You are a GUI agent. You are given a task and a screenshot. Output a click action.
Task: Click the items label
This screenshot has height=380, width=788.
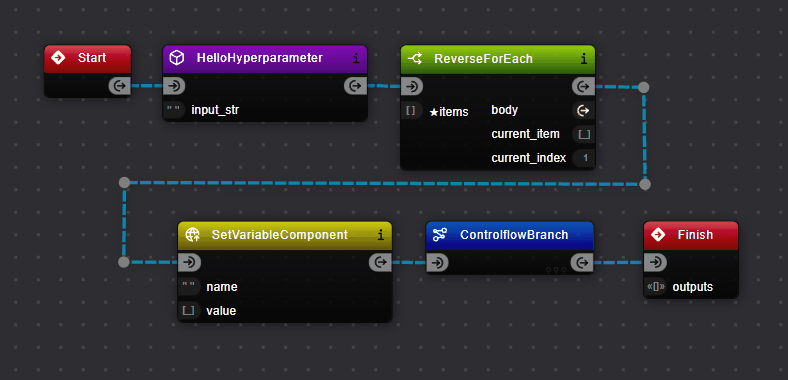point(449,112)
